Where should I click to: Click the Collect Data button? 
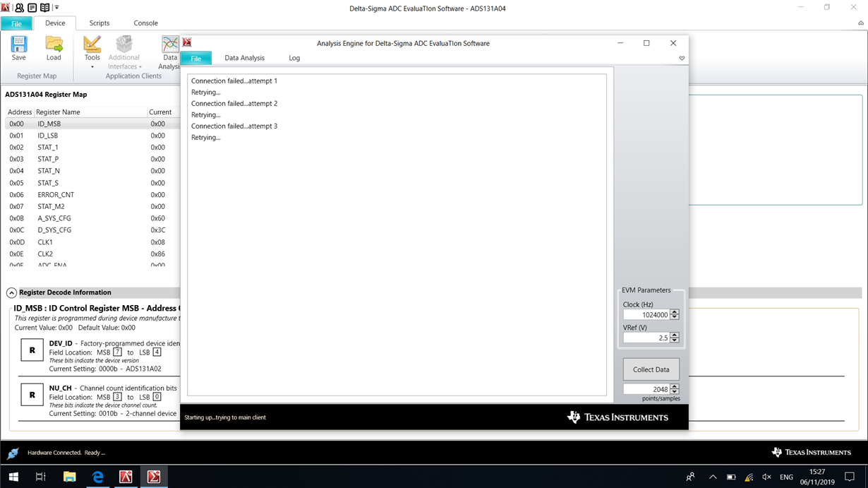(651, 369)
